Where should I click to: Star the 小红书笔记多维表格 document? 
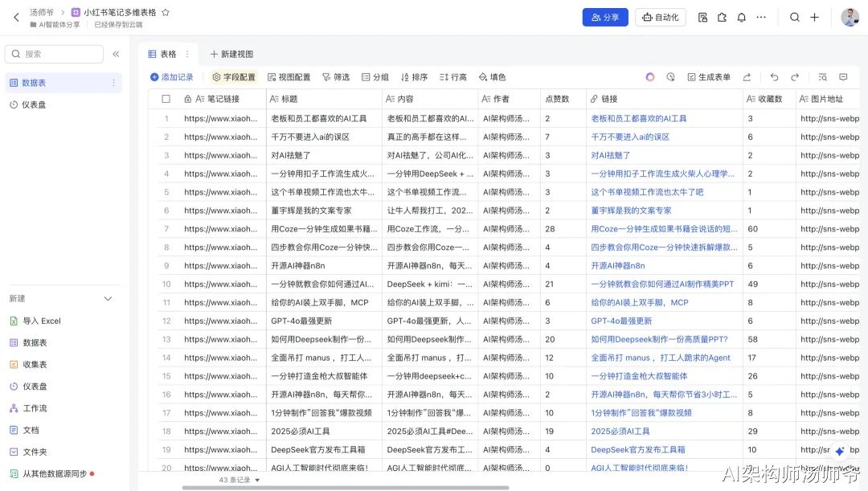click(x=165, y=12)
